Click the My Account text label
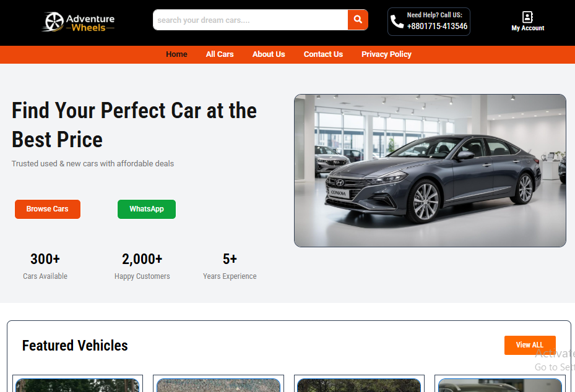 point(527,28)
